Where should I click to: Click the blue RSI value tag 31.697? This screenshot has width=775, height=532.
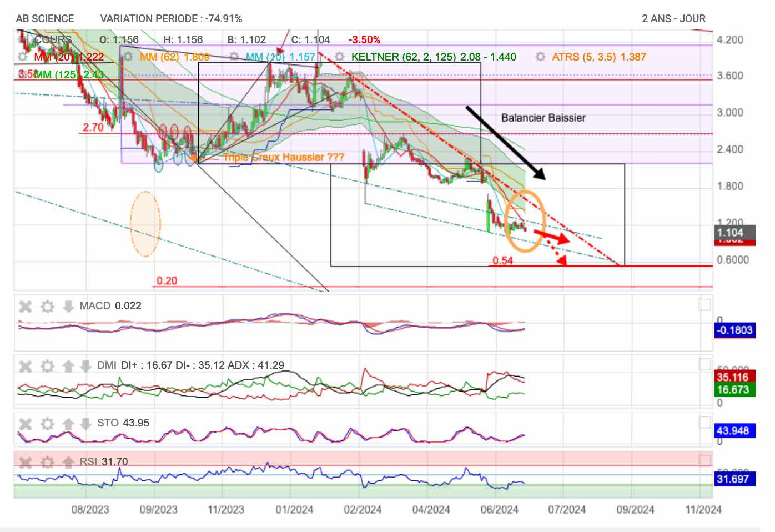(x=734, y=479)
